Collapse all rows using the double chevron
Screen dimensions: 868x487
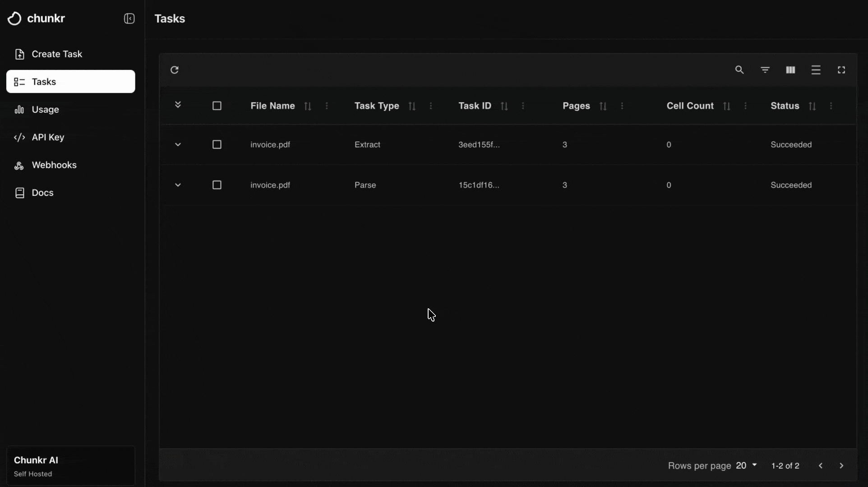(178, 106)
